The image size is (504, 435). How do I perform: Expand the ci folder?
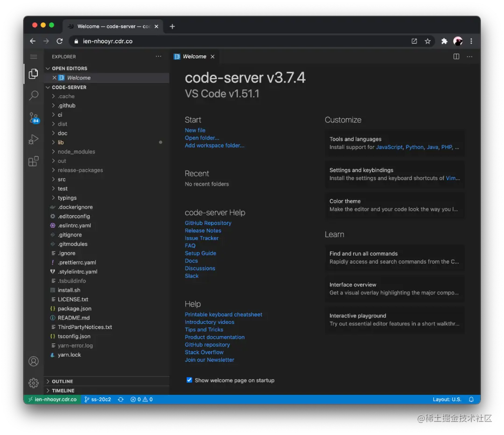(x=106, y=115)
